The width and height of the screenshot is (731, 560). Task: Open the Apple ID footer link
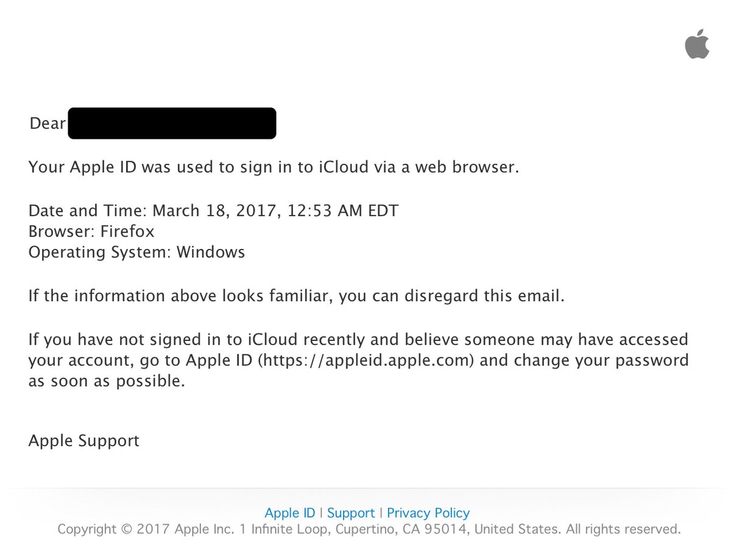(x=290, y=513)
